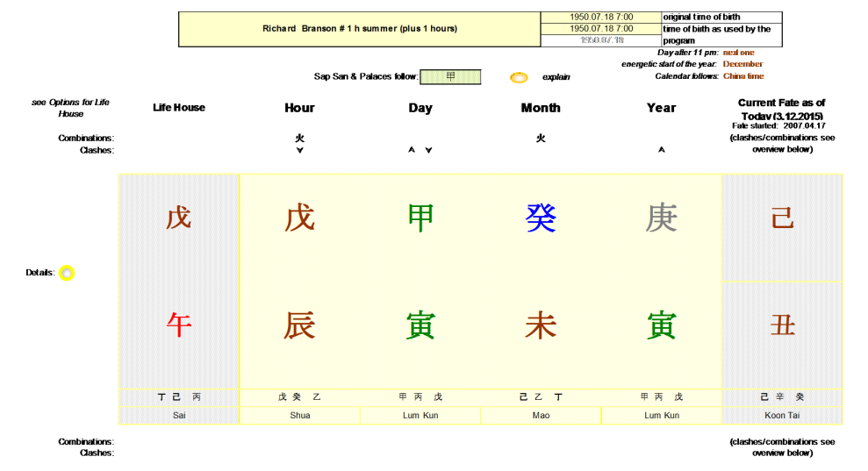Click bottom 'Clashes:' label below the chart
This screenshot has width=868, height=471.
tap(97, 453)
